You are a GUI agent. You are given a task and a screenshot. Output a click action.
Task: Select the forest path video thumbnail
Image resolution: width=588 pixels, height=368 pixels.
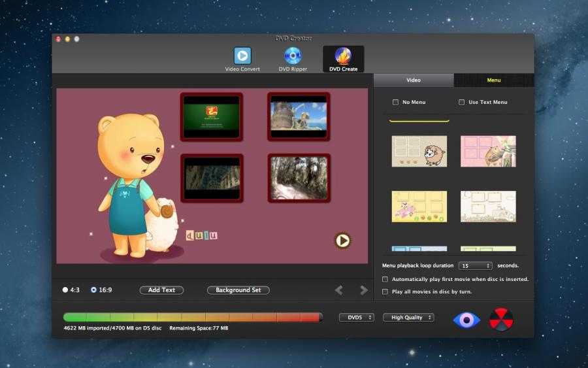pos(299,178)
